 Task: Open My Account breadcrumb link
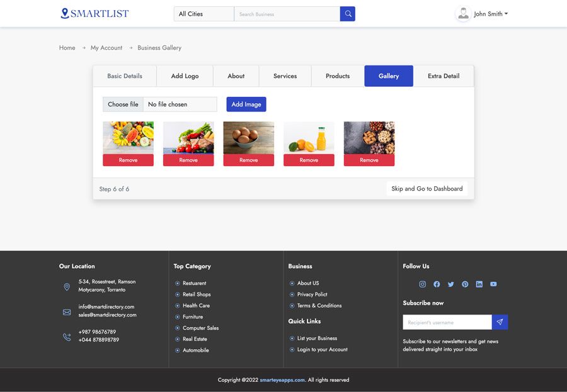106,48
